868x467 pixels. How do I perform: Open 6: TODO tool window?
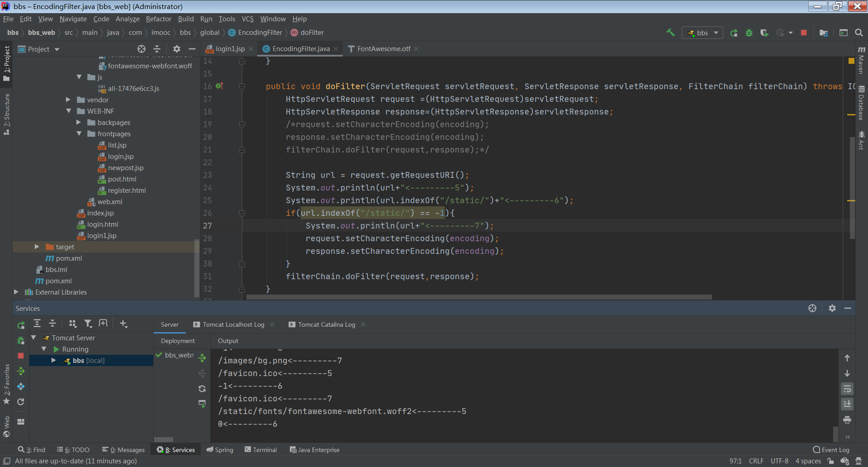73,450
